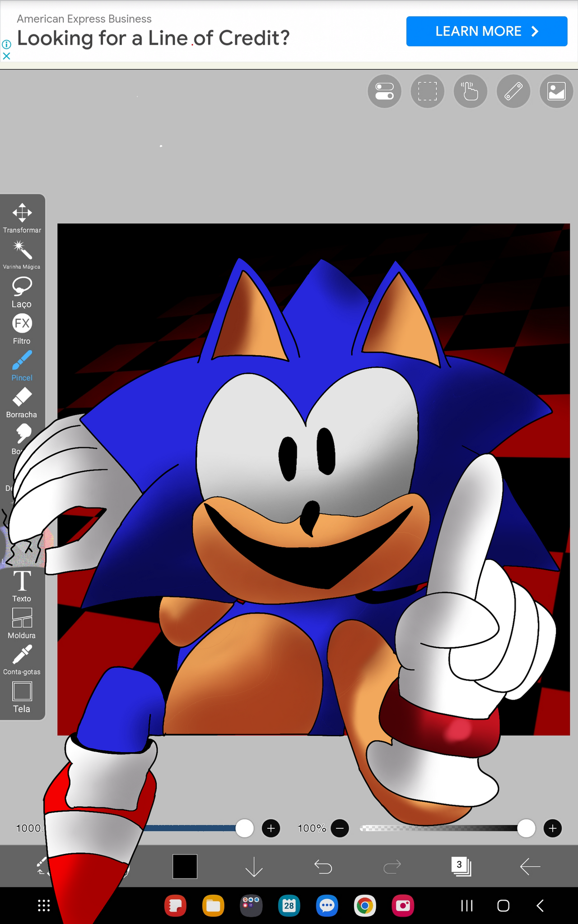This screenshot has height=924, width=578.
Task: Increase brush thickness with plus button
Action: pos(271,828)
